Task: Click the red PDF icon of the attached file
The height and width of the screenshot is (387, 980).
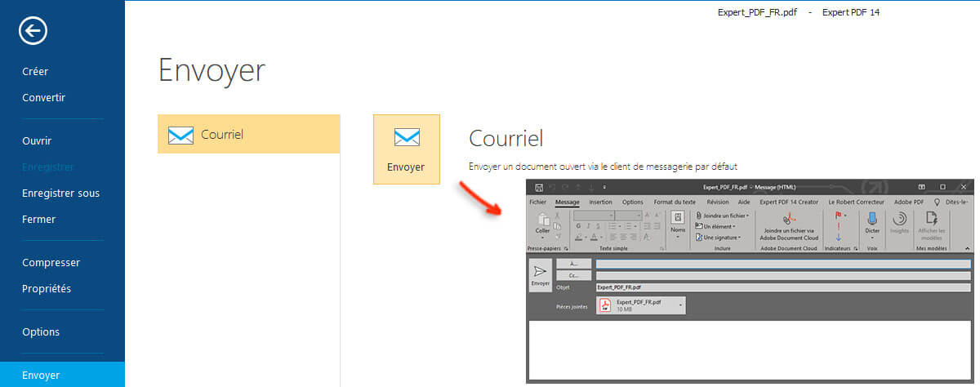Action: (x=606, y=305)
